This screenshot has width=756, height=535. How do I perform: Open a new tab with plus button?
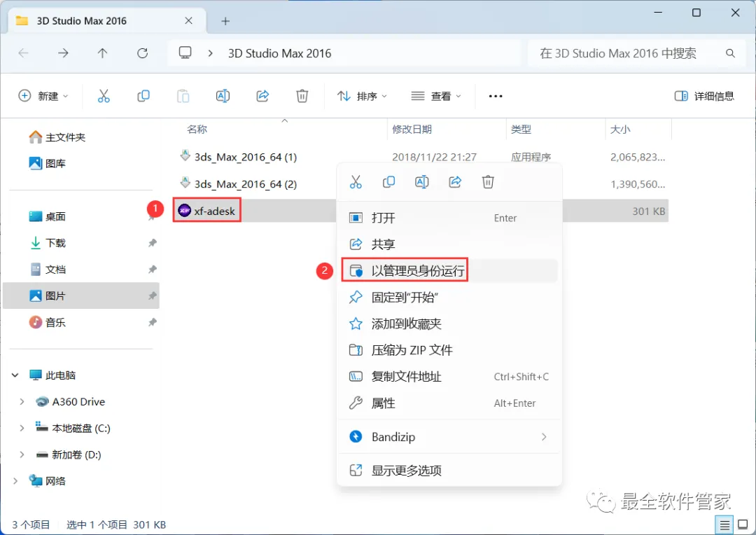225,21
